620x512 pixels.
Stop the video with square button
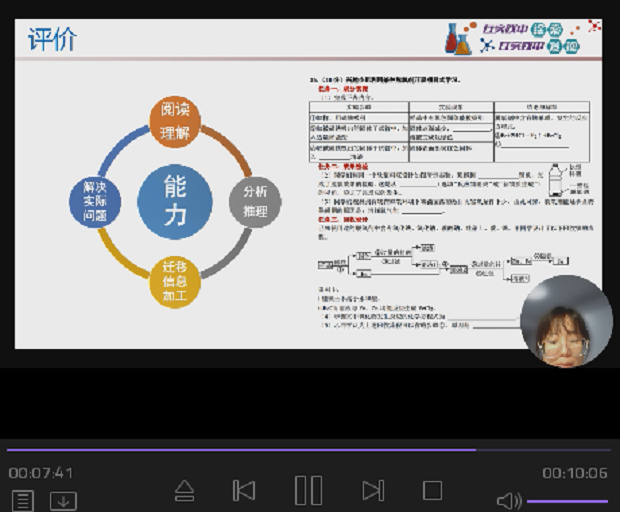[x=432, y=490]
